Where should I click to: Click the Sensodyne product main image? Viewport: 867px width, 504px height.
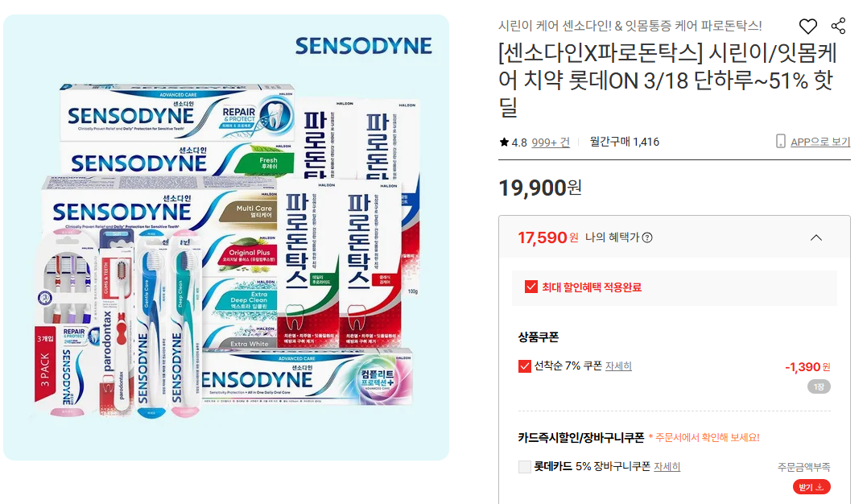226,238
